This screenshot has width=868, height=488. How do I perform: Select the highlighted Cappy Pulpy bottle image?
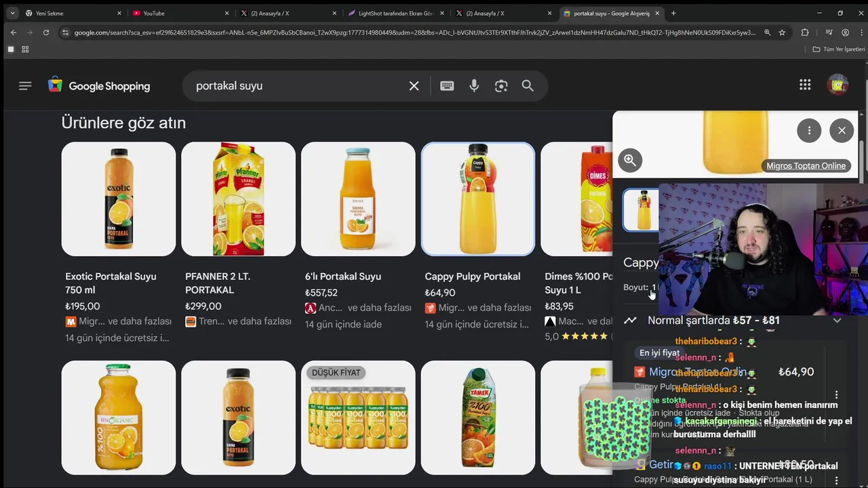pyautogui.click(x=478, y=199)
